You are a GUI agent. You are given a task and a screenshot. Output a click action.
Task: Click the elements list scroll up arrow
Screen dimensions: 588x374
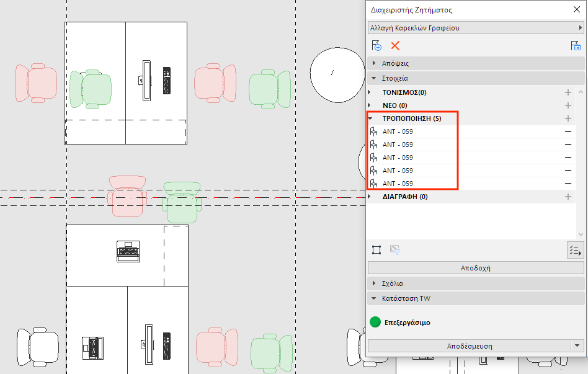(x=581, y=92)
